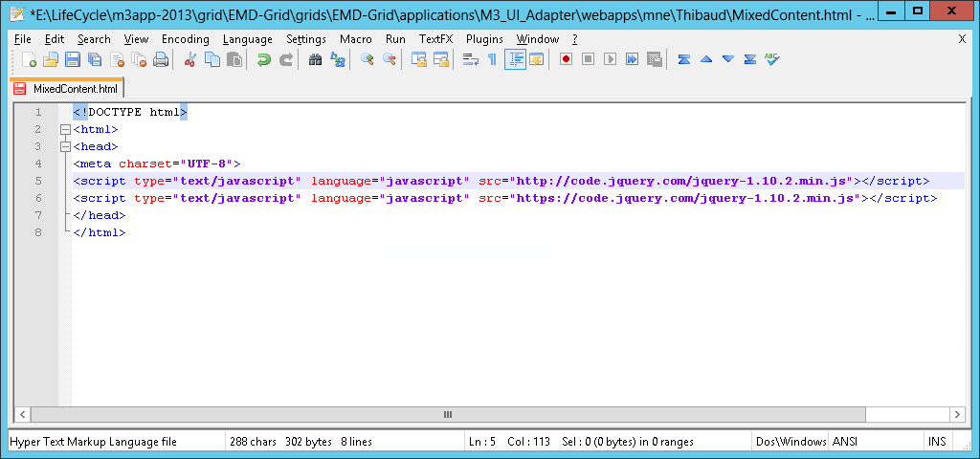Select the MixedContent.html tab
Screen dimensions: 980x459
click(x=67, y=88)
